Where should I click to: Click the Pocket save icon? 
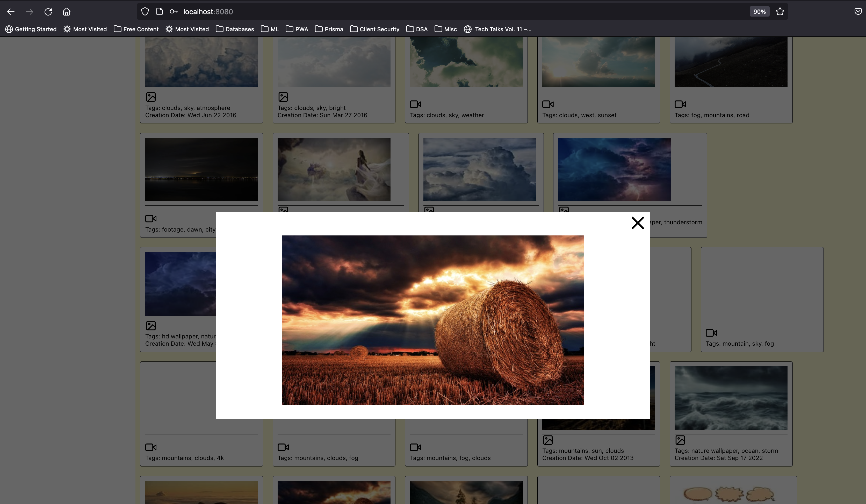coord(858,12)
